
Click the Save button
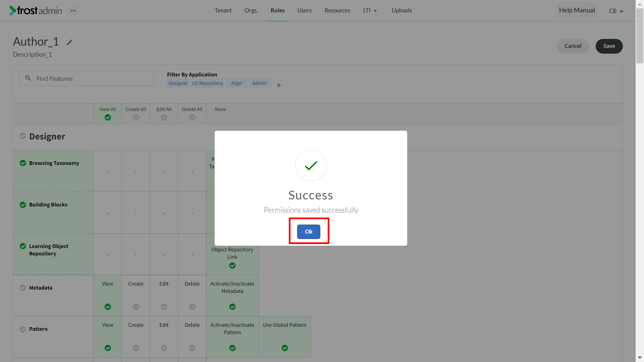point(609,46)
